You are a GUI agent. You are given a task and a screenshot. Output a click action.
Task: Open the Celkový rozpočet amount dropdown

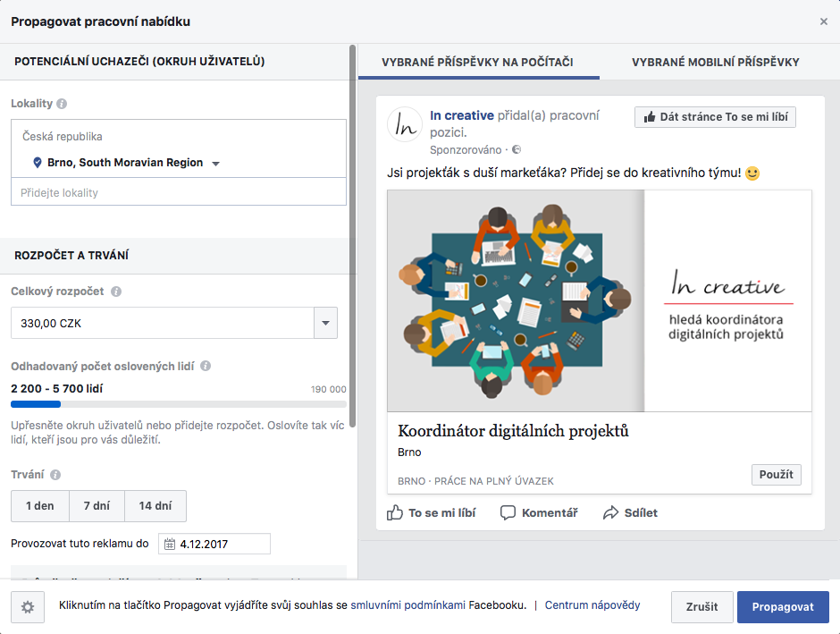click(325, 323)
